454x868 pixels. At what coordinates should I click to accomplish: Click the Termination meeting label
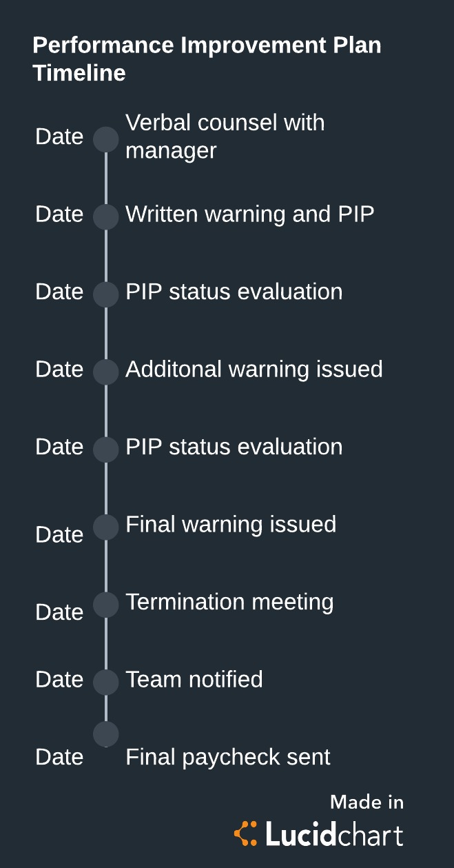(229, 603)
